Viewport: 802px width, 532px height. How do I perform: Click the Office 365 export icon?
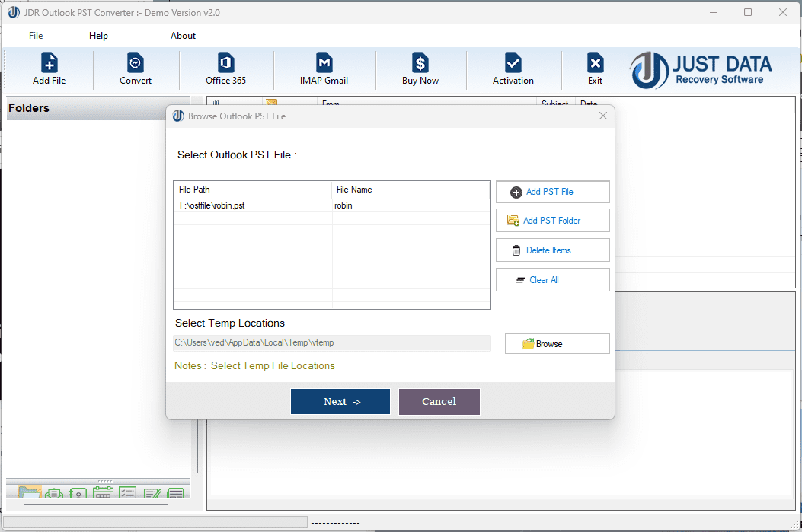[x=225, y=68]
